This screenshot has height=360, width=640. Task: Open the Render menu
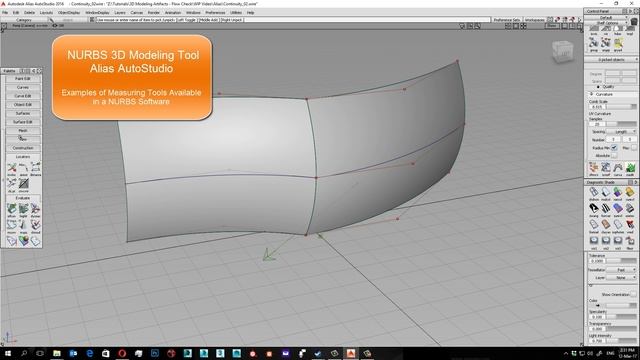pos(153,13)
